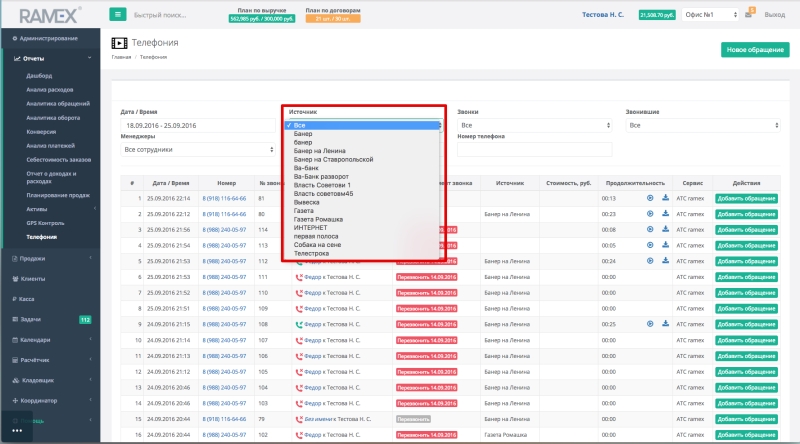Open Аналитика обращений report

coord(58,104)
